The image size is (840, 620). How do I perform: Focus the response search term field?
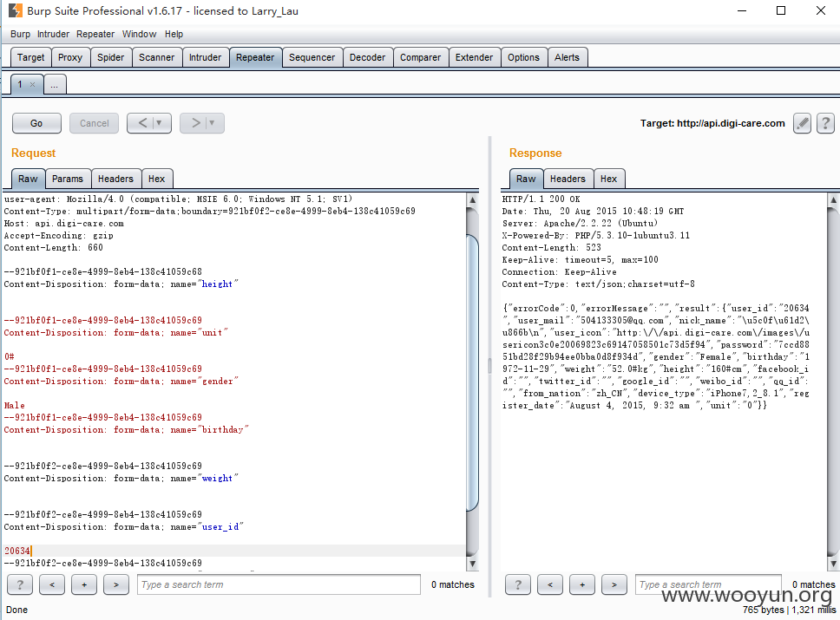point(708,584)
